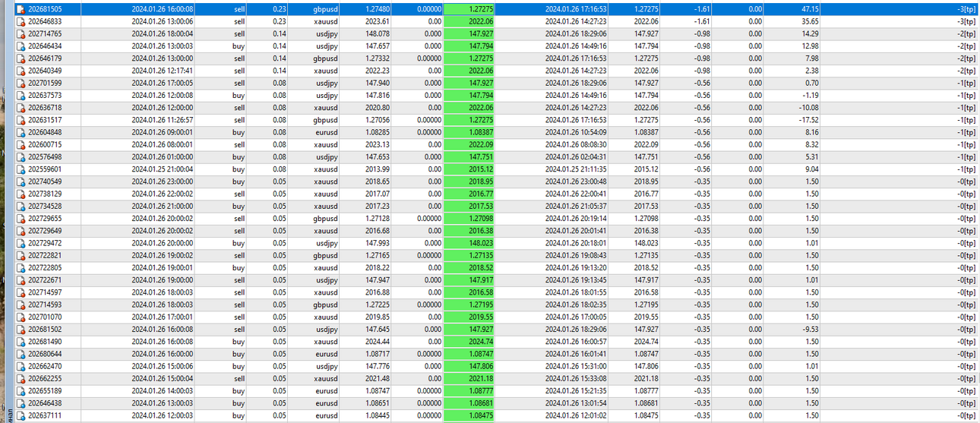
Task: Click the open price 2013.99
Action: (x=378, y=169)
